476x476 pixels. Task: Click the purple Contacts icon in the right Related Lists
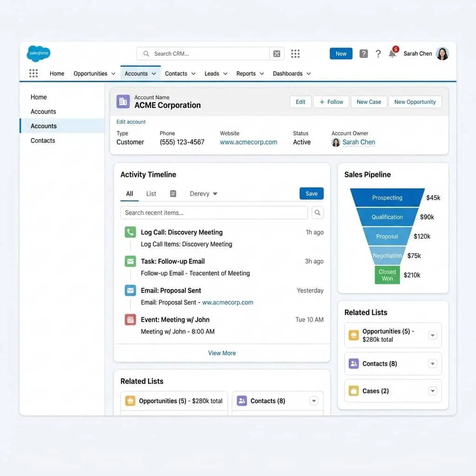pyautogui.click(x=354, y=364)
